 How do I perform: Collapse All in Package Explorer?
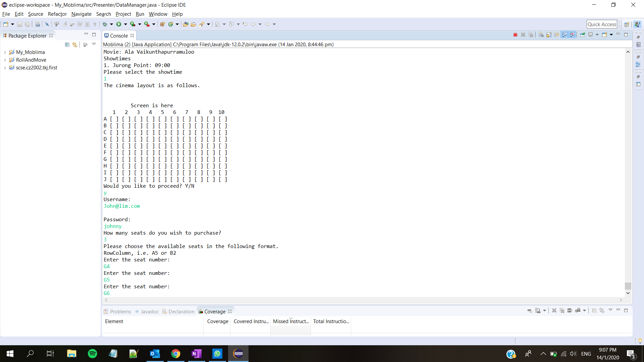pos(67,45)
